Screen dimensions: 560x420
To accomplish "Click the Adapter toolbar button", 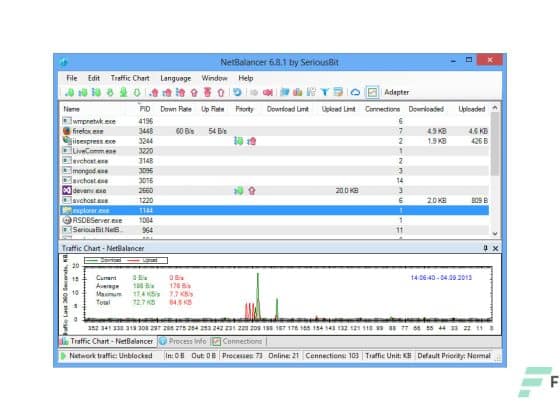I will pyautogui.click(x=396, y=92).
